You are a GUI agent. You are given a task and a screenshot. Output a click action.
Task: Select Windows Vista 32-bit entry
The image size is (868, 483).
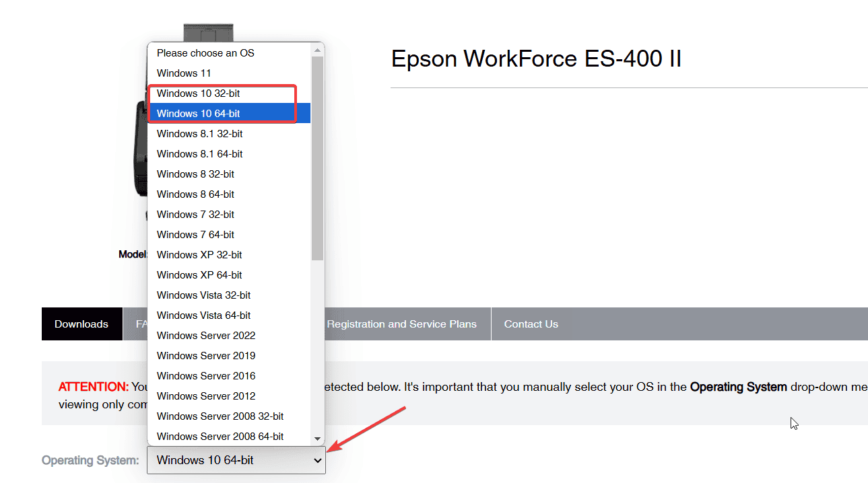230,295
